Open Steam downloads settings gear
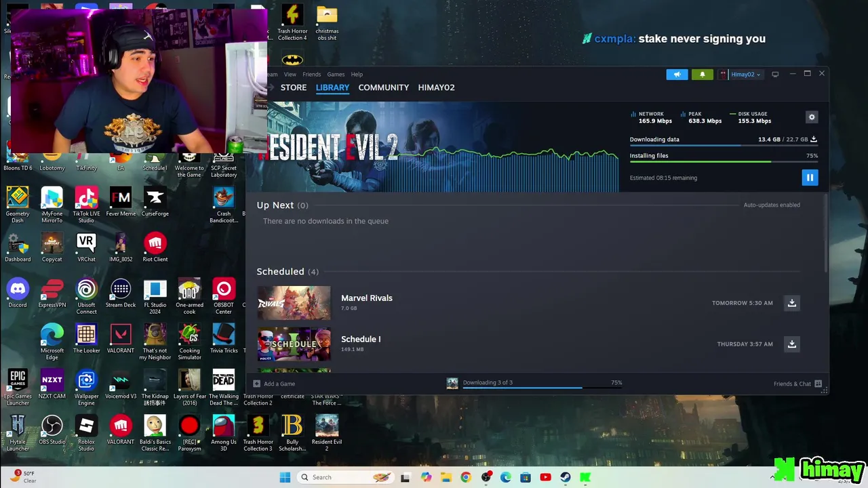The width and height of the screenshot is (868, 488). pos(812,117)
